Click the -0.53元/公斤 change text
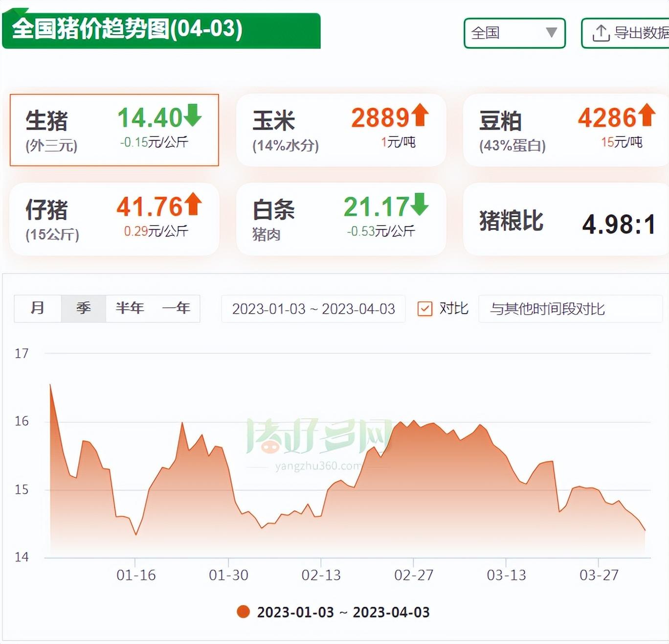 tap(381, 231)
